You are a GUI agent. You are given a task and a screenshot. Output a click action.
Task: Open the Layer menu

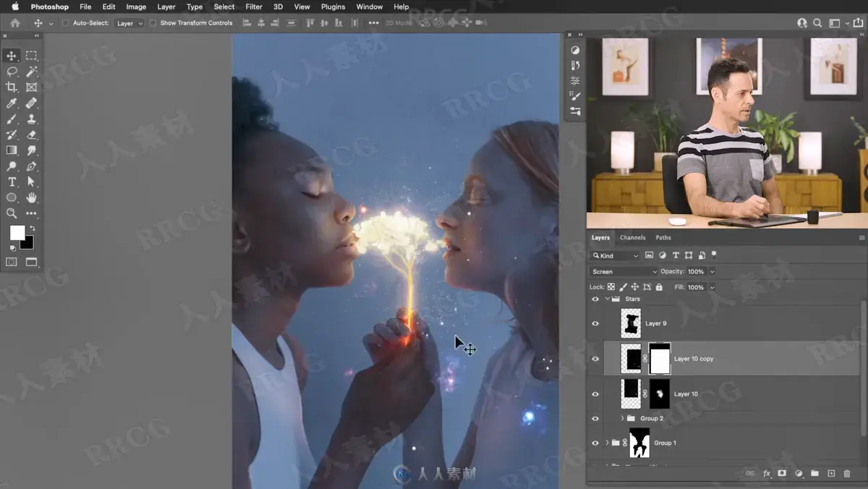166,7
